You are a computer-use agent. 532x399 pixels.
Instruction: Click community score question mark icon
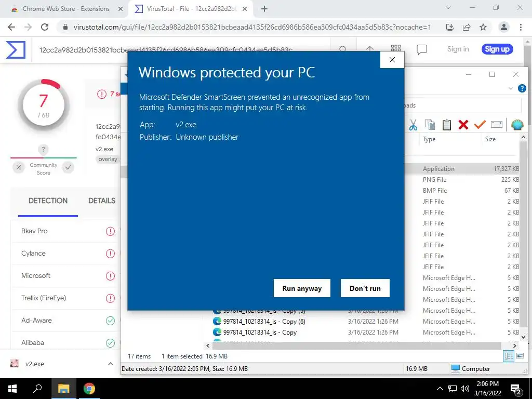(x=43, y=149)
